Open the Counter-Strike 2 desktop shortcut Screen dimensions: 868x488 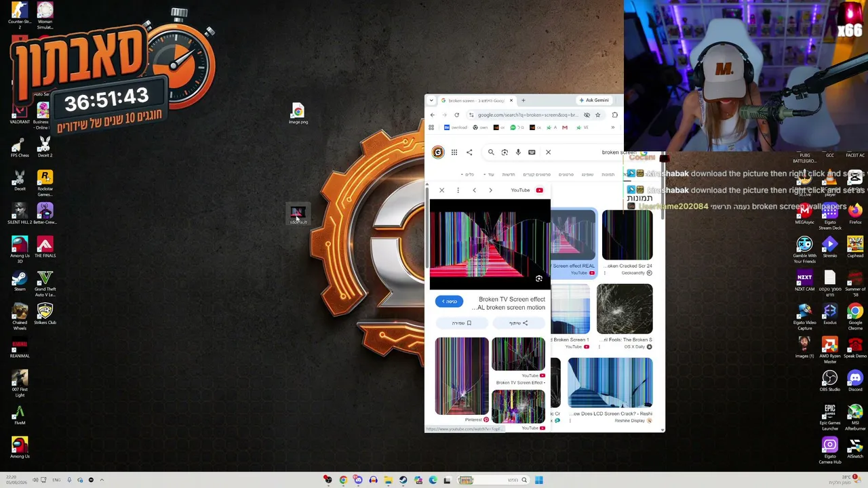coord(19,16)
